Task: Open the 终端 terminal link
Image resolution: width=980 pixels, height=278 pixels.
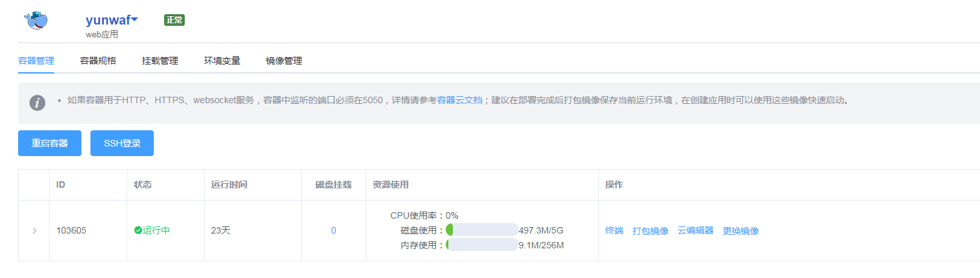Action: point(614,230)
